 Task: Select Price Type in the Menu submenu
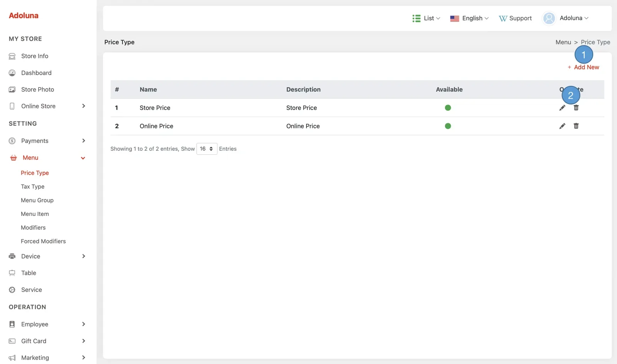(x=35, y=173)
